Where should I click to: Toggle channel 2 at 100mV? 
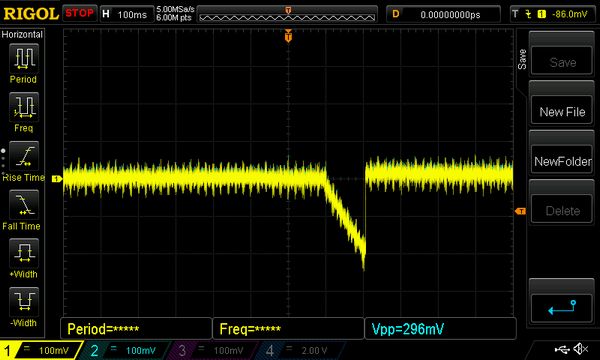125,350
